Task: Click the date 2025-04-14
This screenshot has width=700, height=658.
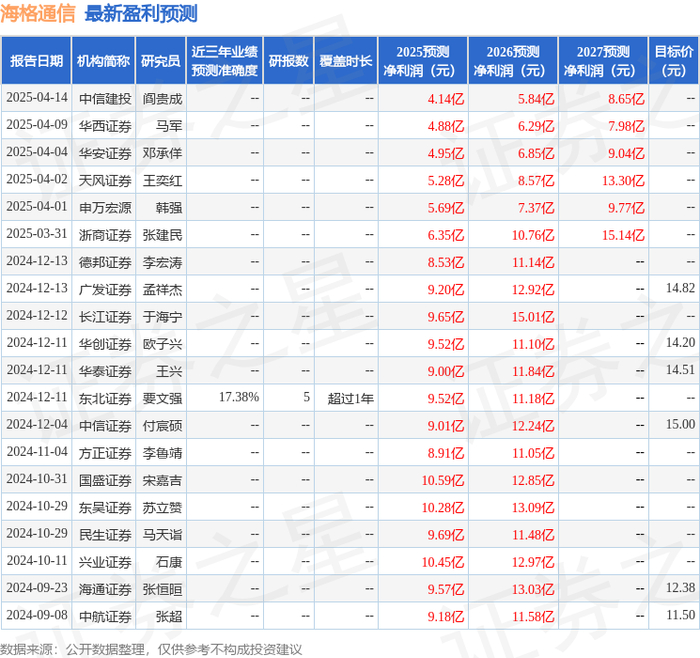Action: tap(37, 98)
